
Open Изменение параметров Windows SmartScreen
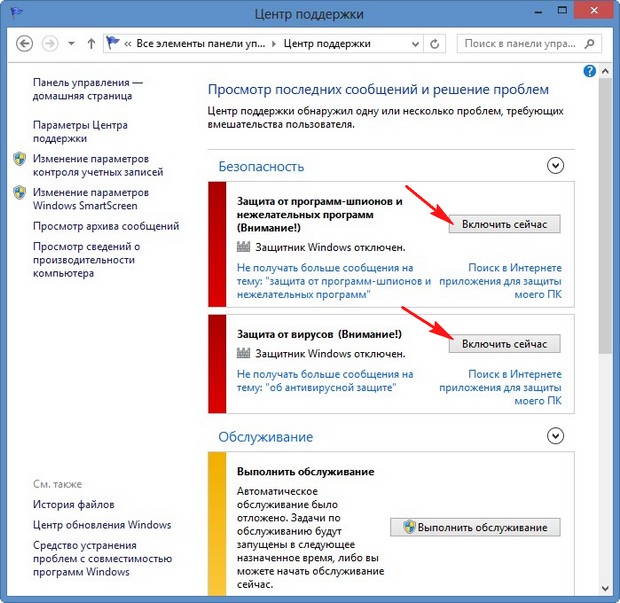pyautogui.click(x=91, y=199)
